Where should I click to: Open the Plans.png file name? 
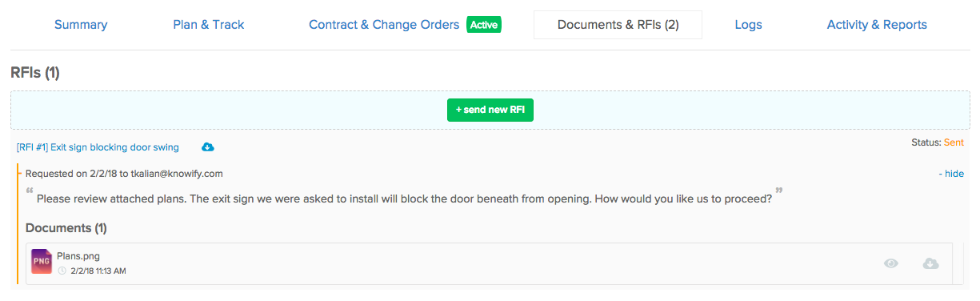pos(78,256)
